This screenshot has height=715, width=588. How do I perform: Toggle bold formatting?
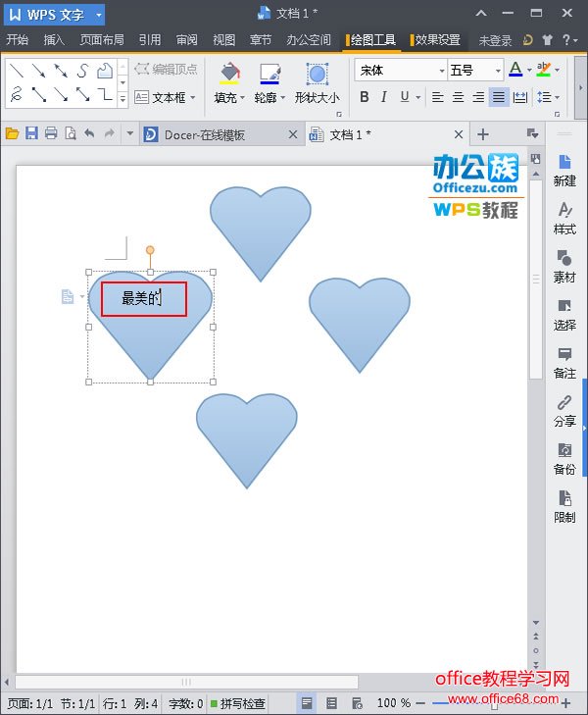pos(365,97)
